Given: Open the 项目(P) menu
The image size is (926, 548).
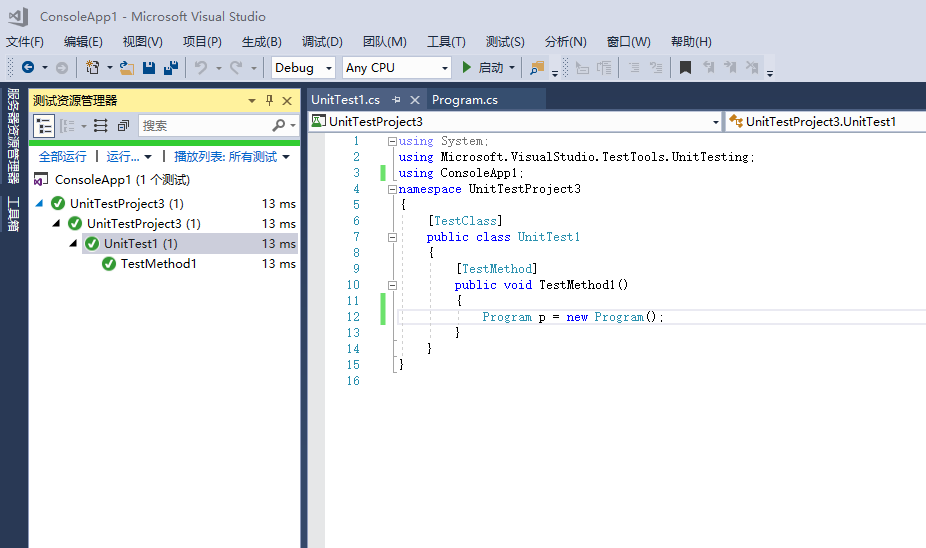Looking at the screenshot, I should click(203, 42).
